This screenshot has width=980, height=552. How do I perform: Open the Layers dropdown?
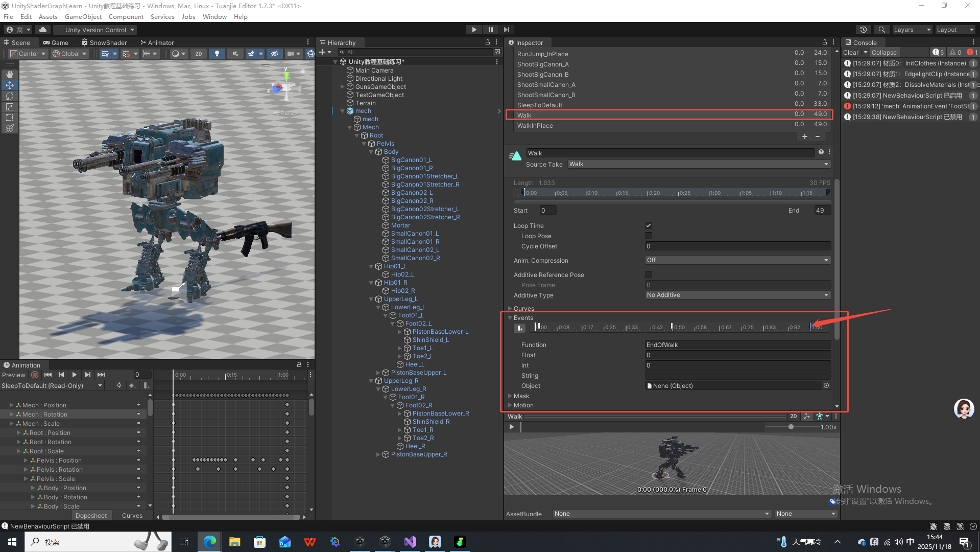pos(912,30)
